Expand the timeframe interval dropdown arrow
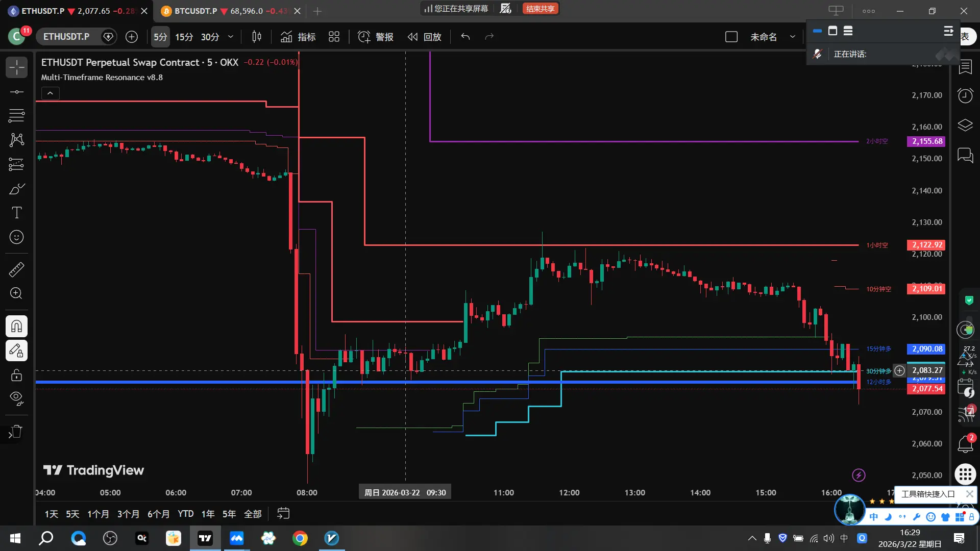Image resolution: width=980 pixels, height=551 pixels. point(231,37)
